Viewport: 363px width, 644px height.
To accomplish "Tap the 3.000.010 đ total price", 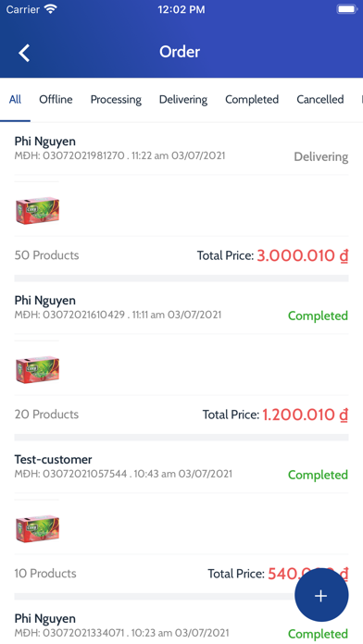I will (303, 255).
